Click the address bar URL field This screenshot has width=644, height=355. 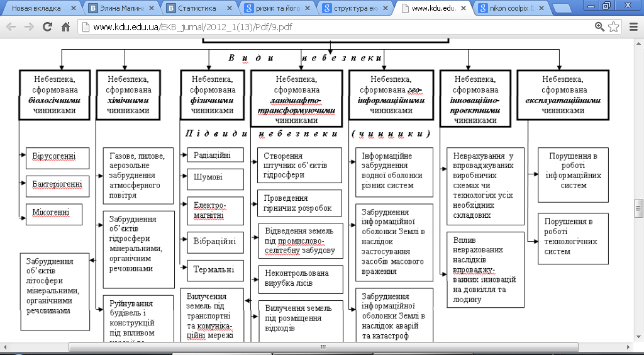(x=335, y=27)
